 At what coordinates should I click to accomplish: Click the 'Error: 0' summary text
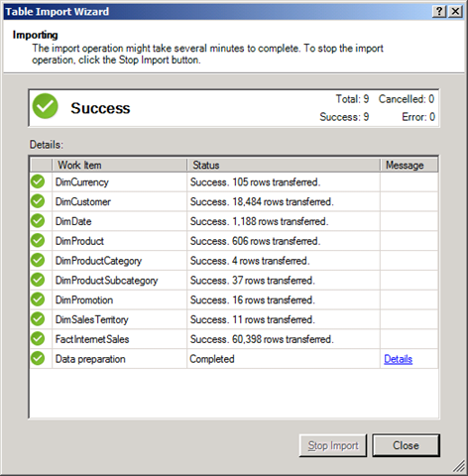(418, 117)
